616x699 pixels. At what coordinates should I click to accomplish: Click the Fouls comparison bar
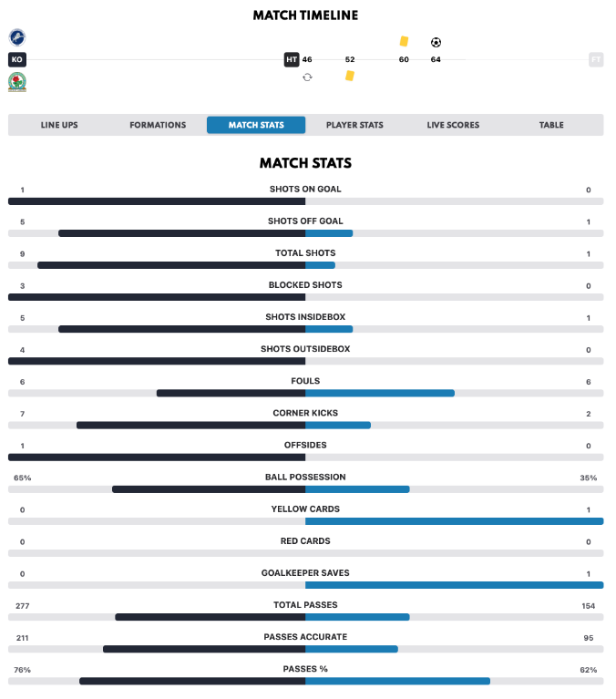[306, 393]
